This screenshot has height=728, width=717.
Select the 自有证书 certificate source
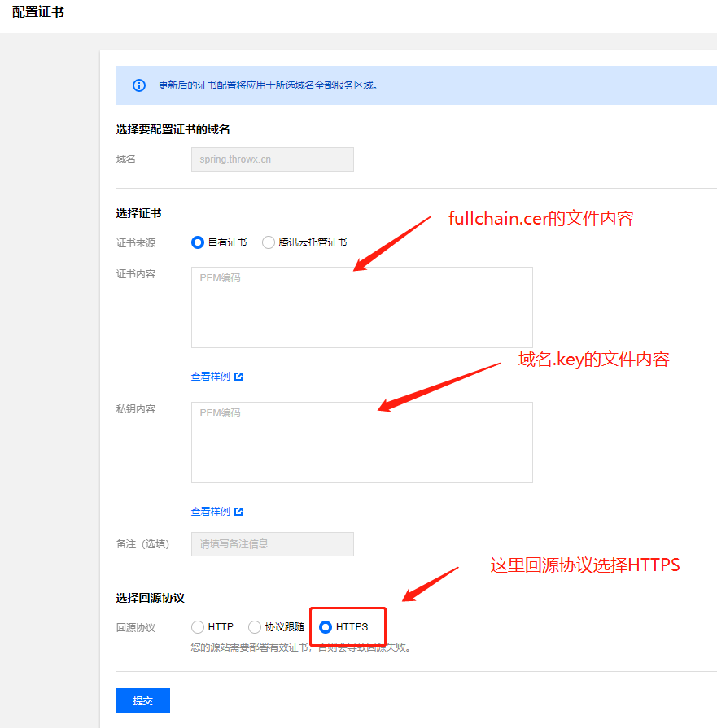click(198, 242)
